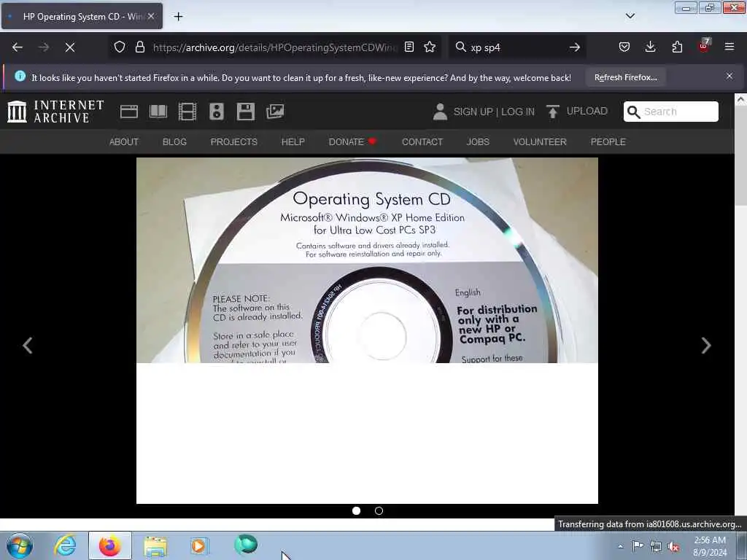Viewport: 747px width, 560px height.
Task: Open PROJECTS menu item
Action: coord(234,142)
